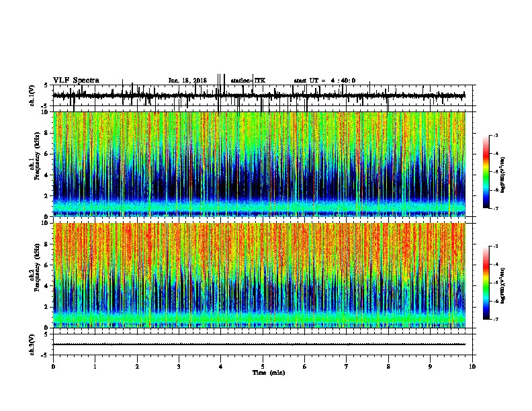Click the ch.1 Frequency (kHz) axis label
Image resolution: width=532 pixels, height=411 pixels.
pos(35,156)
